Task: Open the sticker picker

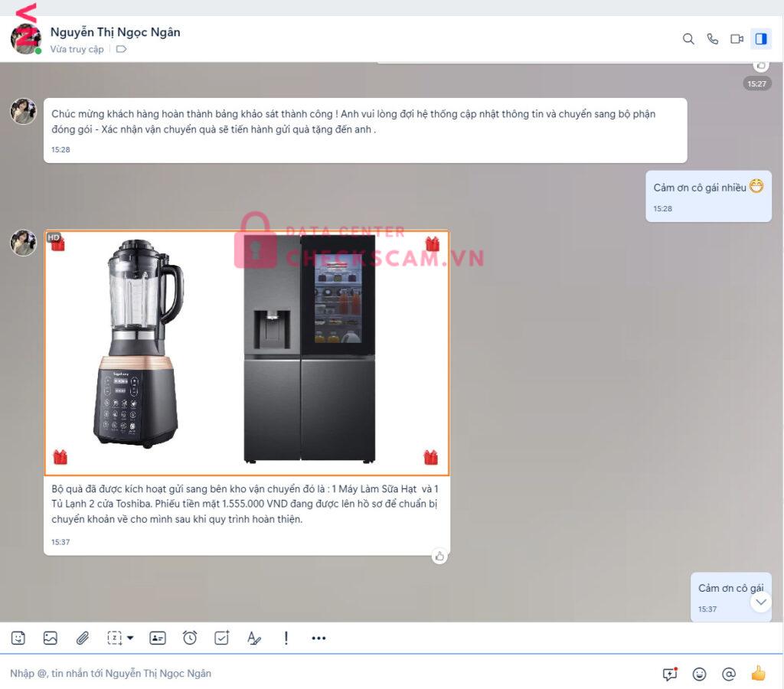Action: point(18,638)
